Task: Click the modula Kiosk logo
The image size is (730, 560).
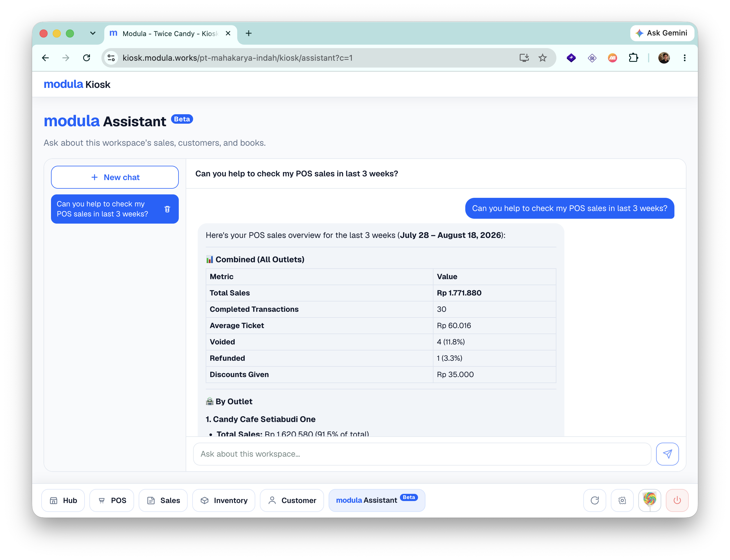Action: (x=77, y=84)
